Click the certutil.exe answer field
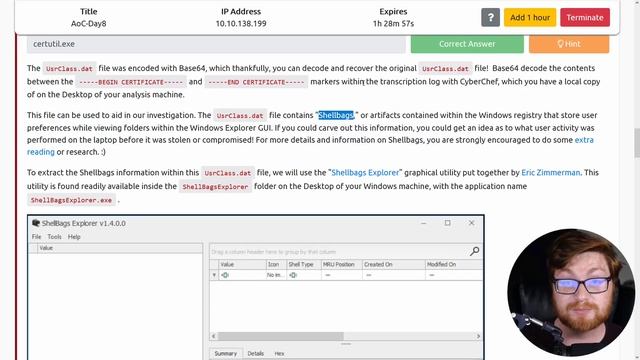The height and width of the screenshot is (360, 640). (216, 44)
